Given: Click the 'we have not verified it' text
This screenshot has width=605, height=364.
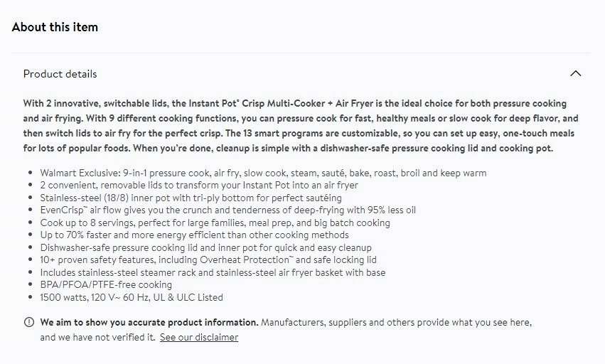Looking at the screenshot, I should [97, 338].
